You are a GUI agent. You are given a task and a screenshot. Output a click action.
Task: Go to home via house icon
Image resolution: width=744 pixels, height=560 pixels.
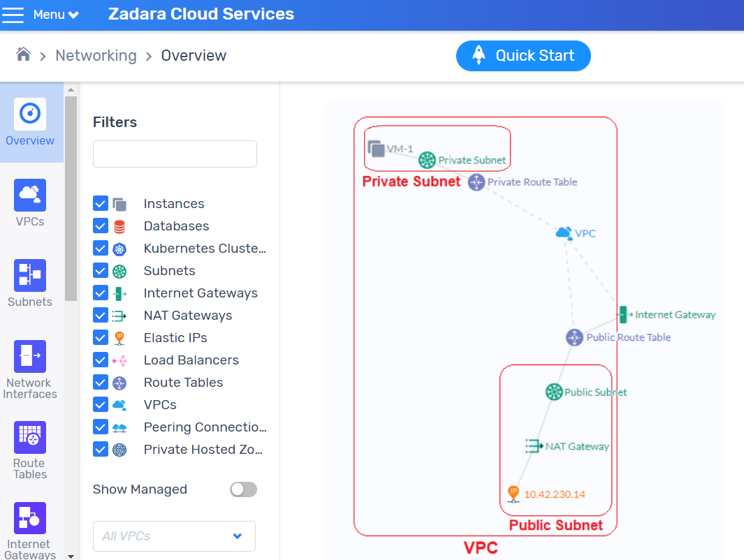coord(23,54)
